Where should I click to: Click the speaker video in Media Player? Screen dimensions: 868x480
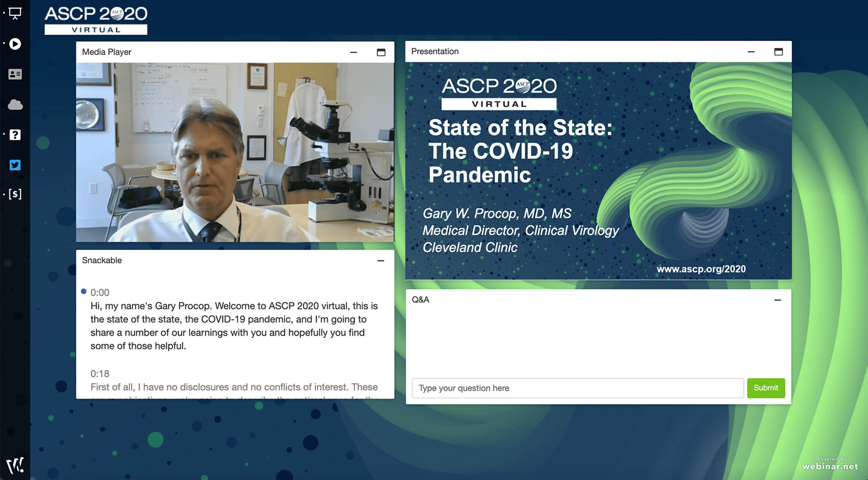[235, 152]
